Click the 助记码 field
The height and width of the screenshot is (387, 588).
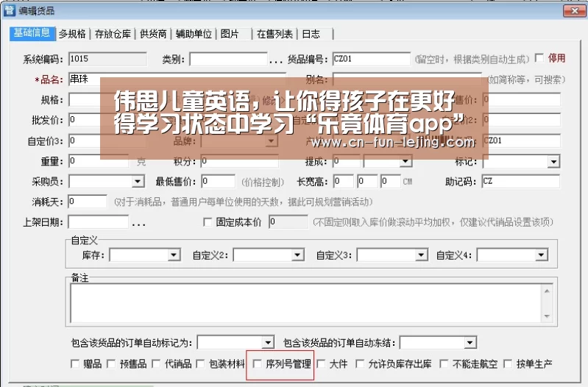[521, 181]
